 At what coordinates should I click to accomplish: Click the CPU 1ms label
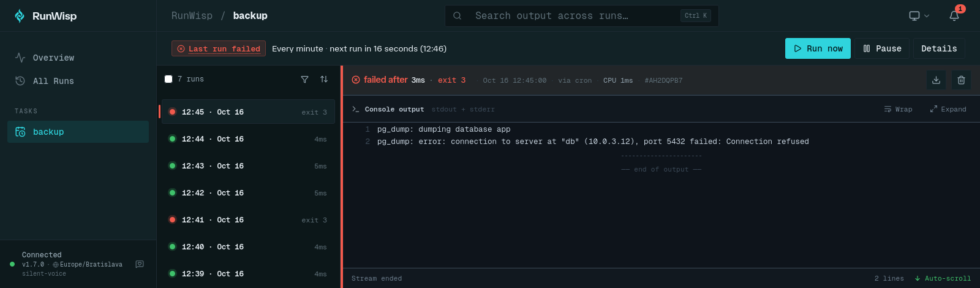[618, 80]
